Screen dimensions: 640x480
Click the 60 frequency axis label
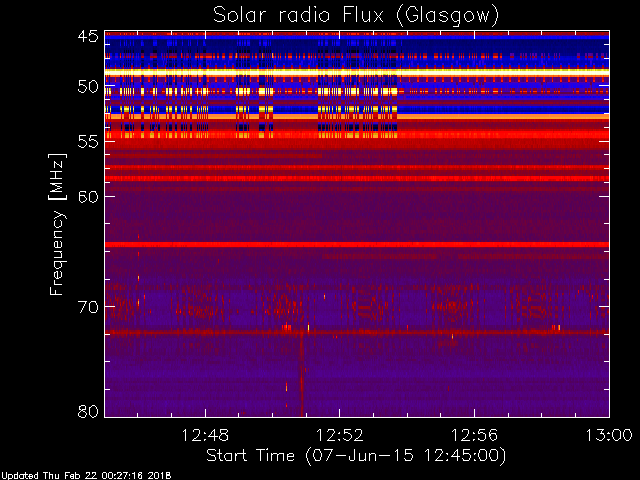88,197
